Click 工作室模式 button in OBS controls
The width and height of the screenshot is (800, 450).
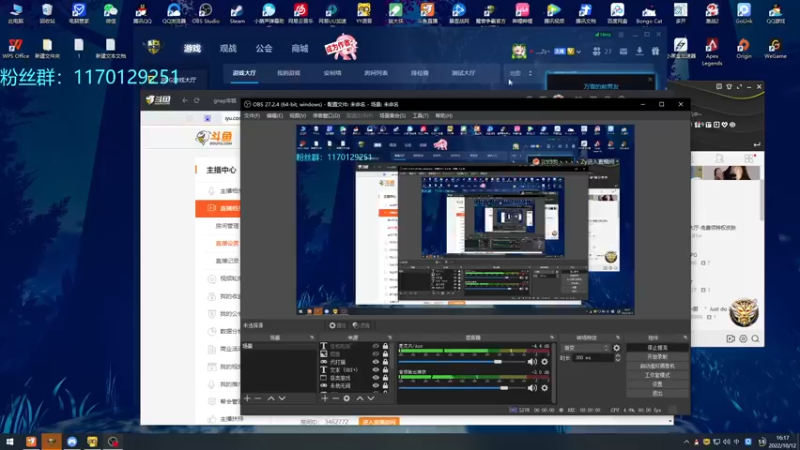coord(657,375)
